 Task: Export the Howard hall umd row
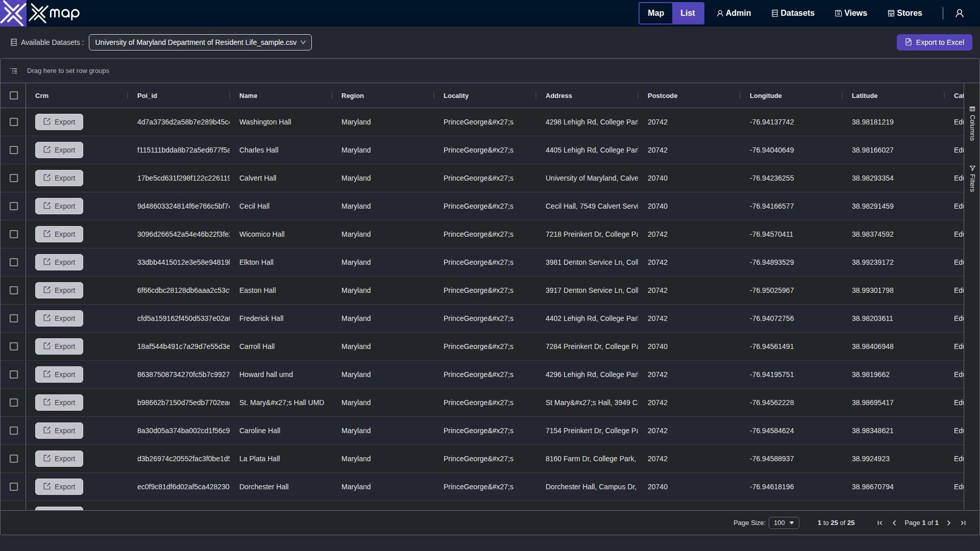[59, 374]
